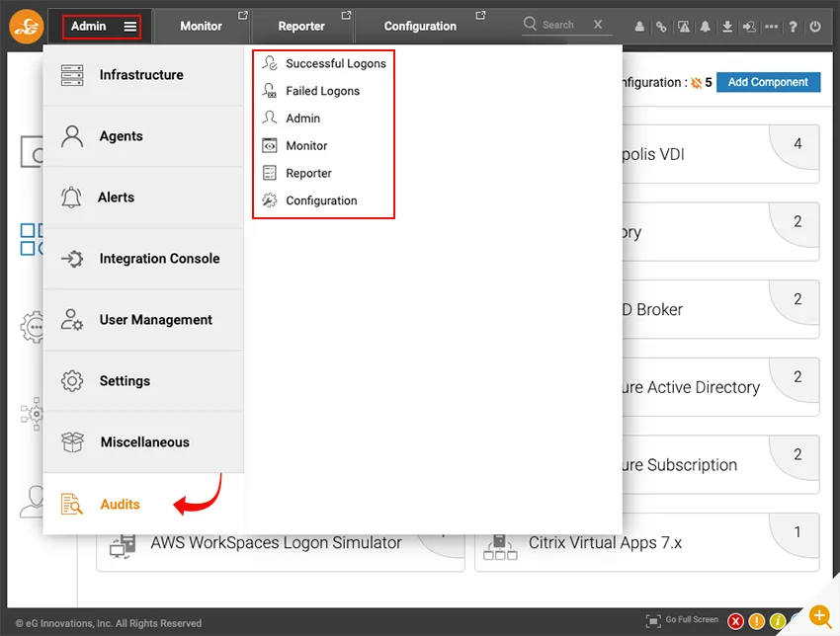Click the AWS WorkSpaces simulator icon
This screenshot has width=840, height=636.
coord(123,546)
